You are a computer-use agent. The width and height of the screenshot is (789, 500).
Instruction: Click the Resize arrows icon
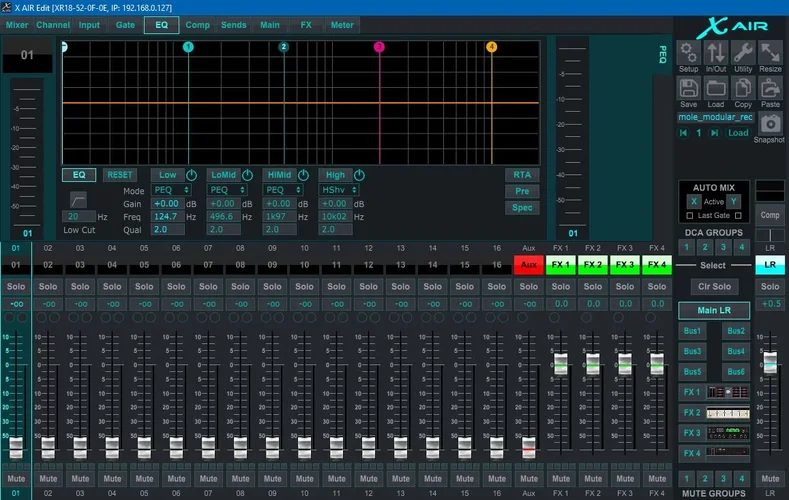tap(771, 52)
